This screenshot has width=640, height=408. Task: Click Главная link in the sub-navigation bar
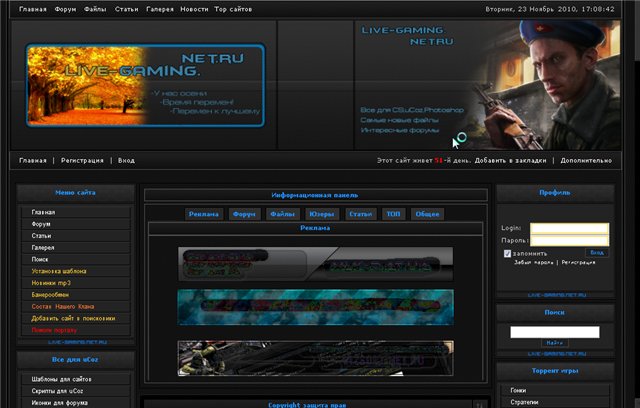(x=33, y=160)
